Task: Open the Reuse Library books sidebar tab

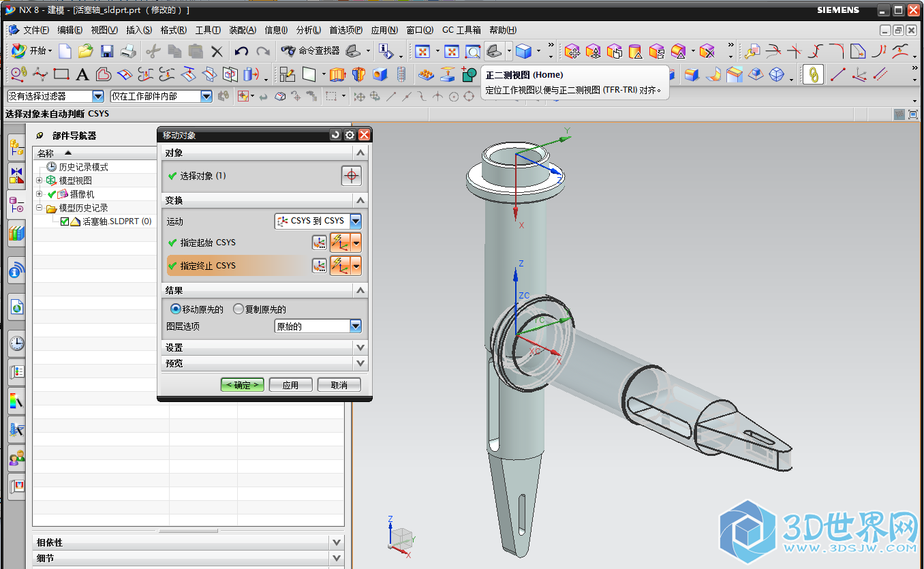Action: coord(16,234)
